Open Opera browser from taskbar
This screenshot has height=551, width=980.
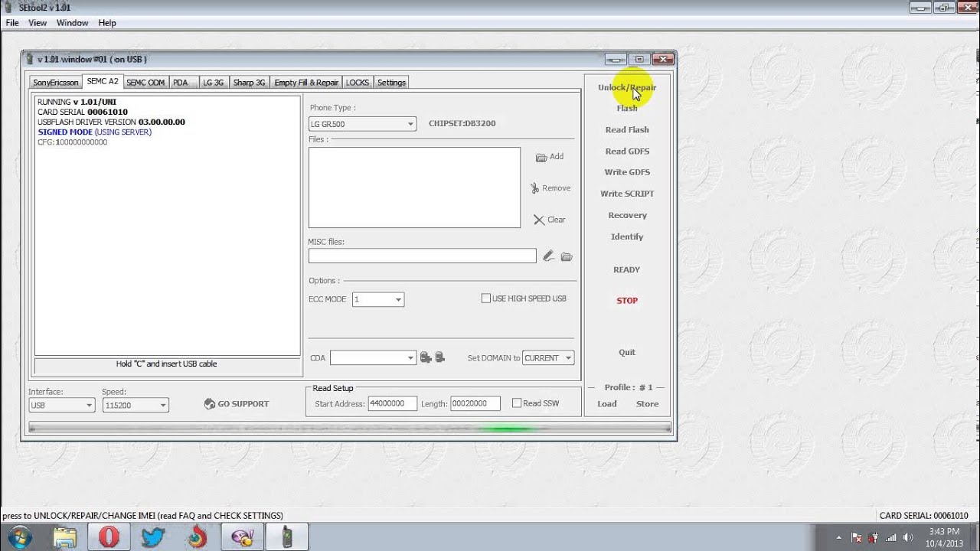point(109,537)
